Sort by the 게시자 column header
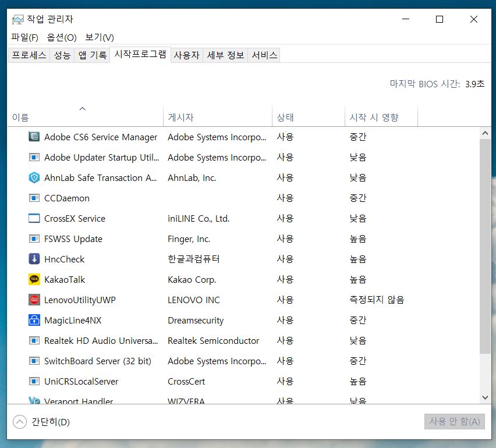 coord(218,117)
